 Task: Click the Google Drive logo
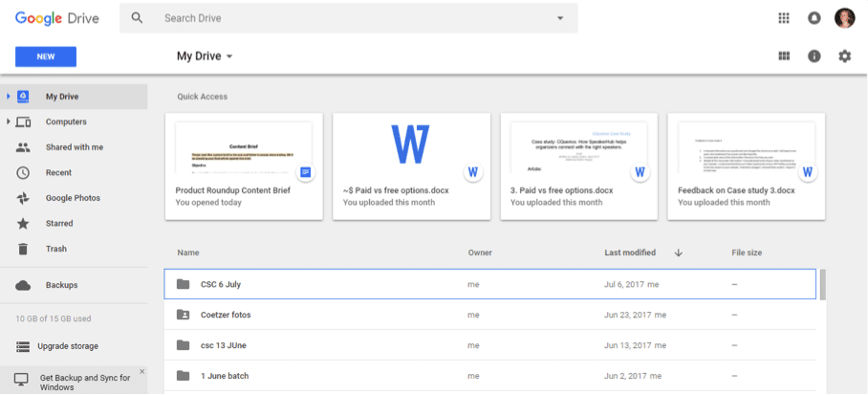(x=56, y=18)
